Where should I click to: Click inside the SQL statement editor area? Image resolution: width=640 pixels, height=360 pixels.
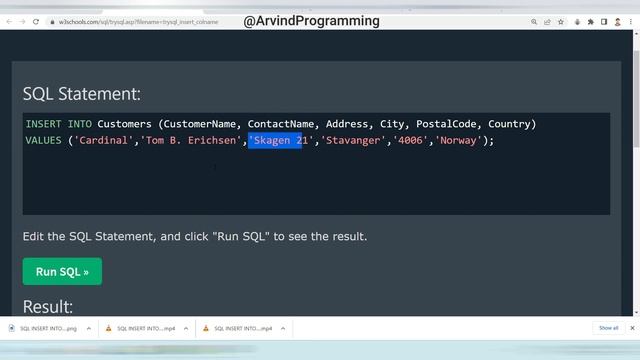(316, 164)
